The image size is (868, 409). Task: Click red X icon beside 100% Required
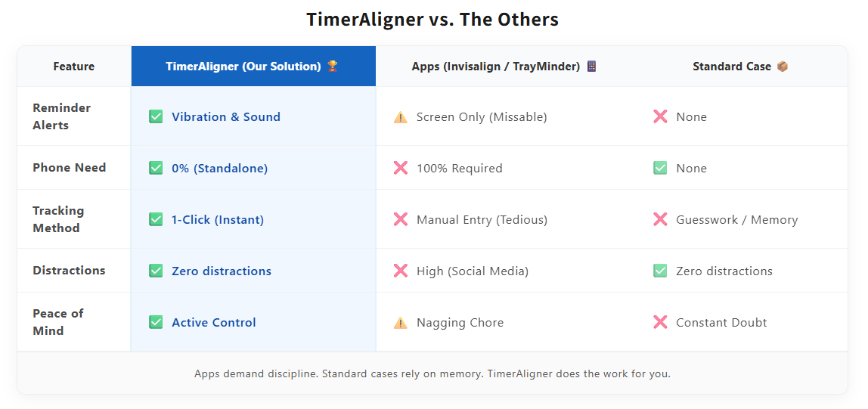tap(401, 168)
